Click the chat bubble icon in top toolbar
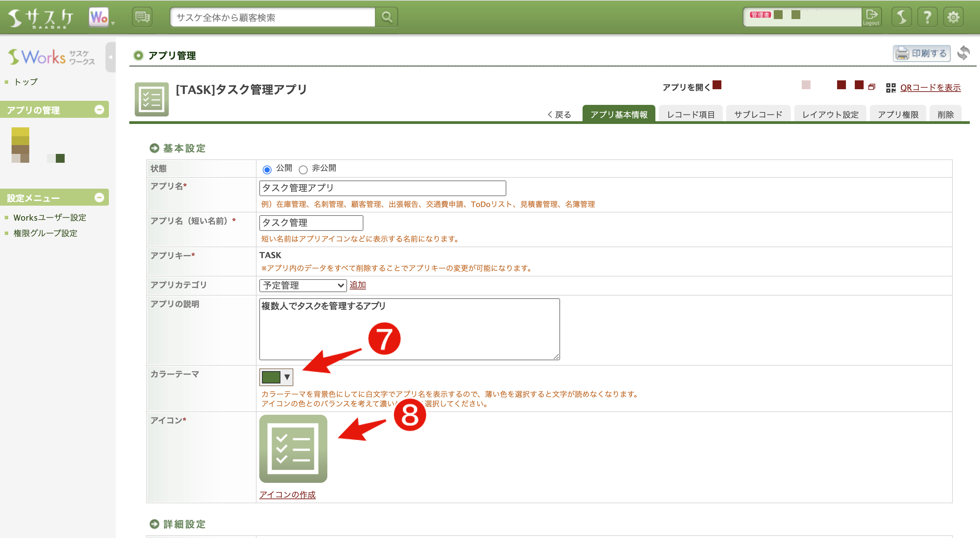This screenshot has width=980, height=538. pos(142,17)
